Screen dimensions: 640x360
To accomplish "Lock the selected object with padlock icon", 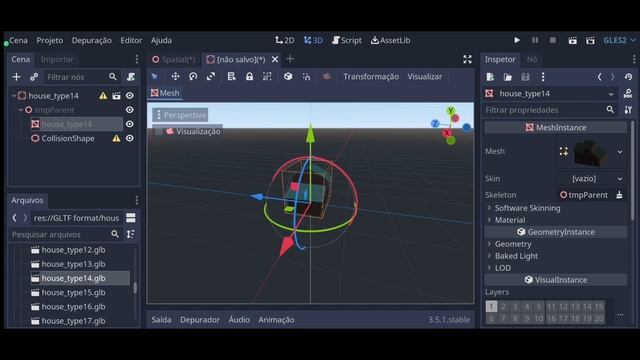I will coord(249,77).
